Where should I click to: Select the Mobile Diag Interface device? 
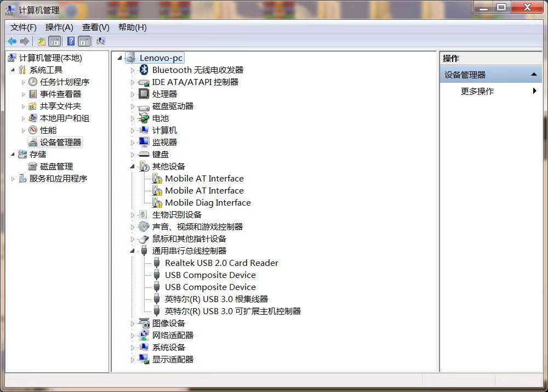coord(208,202)
